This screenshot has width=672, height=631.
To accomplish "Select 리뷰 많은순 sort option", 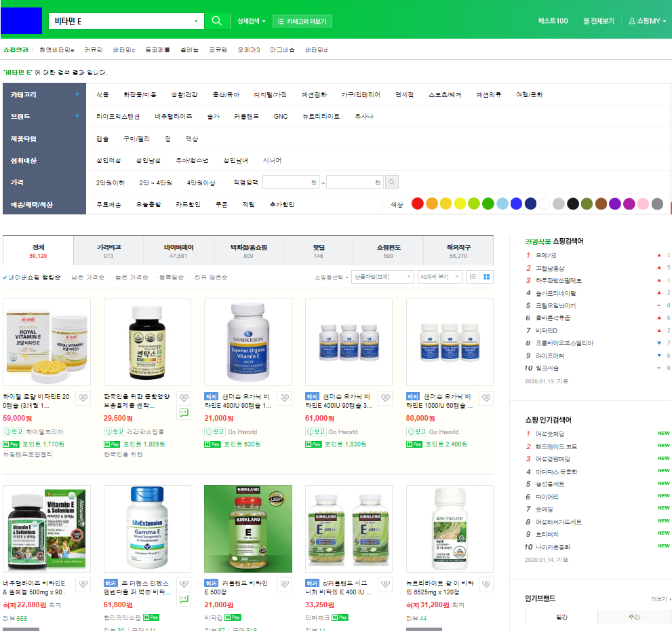I will (x=211, y=277).
